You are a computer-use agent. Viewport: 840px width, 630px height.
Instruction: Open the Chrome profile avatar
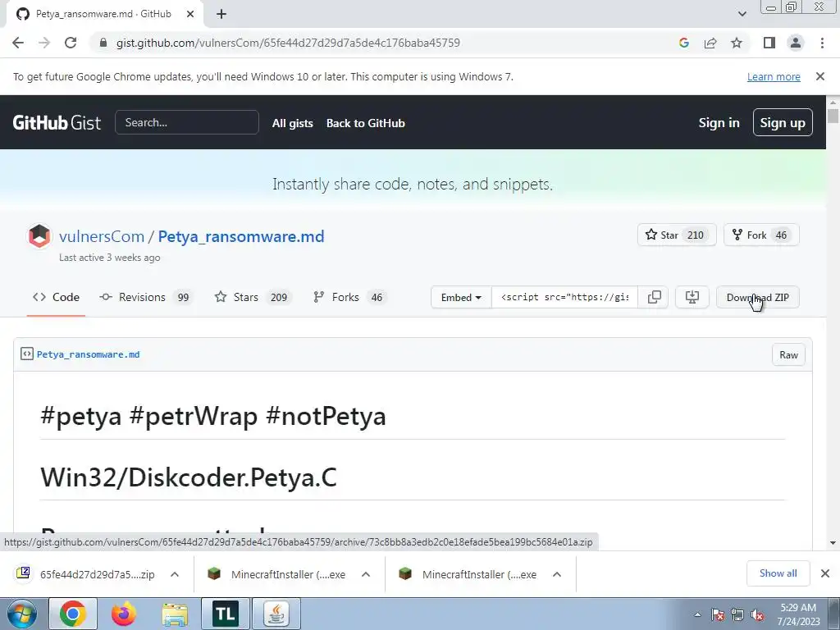click(x=796, y=43)
